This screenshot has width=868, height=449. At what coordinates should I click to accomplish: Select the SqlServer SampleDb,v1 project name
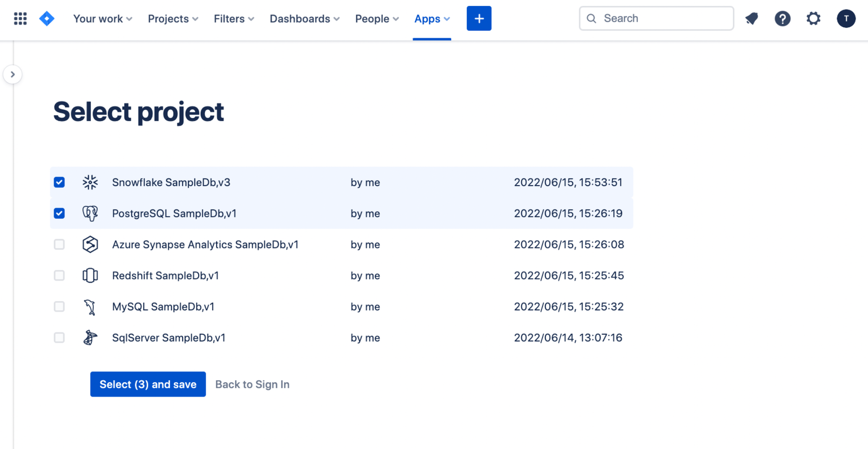pyautogui.click(x=169, y=338)
